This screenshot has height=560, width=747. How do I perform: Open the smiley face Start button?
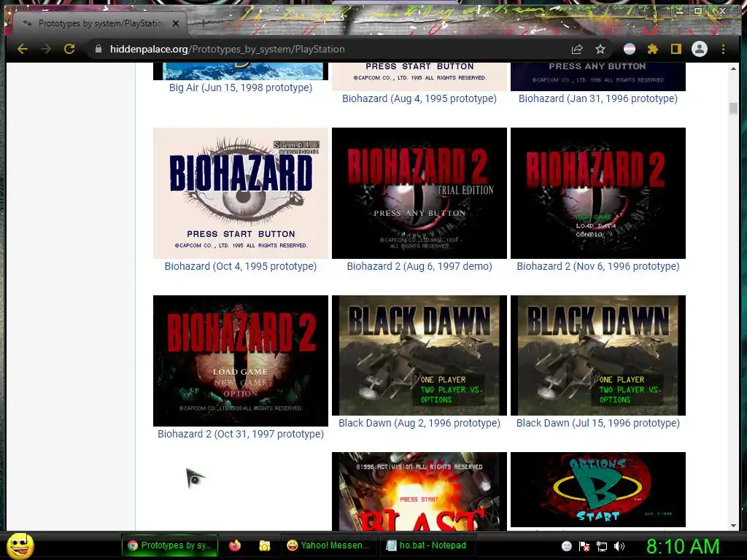[x=20, y=545]
